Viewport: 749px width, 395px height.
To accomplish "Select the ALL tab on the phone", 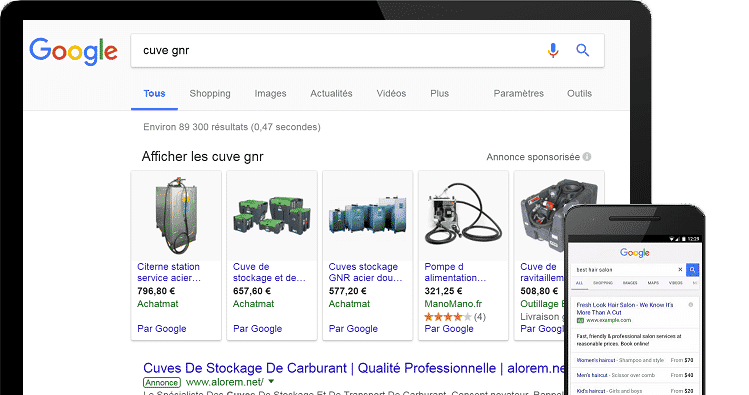I will click(579, 283).
